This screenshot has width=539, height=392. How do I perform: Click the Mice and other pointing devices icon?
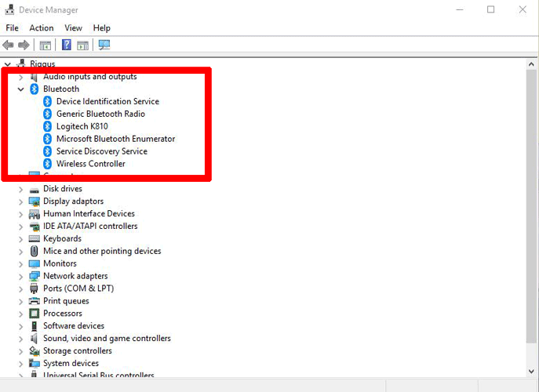[x=34, y=251]
